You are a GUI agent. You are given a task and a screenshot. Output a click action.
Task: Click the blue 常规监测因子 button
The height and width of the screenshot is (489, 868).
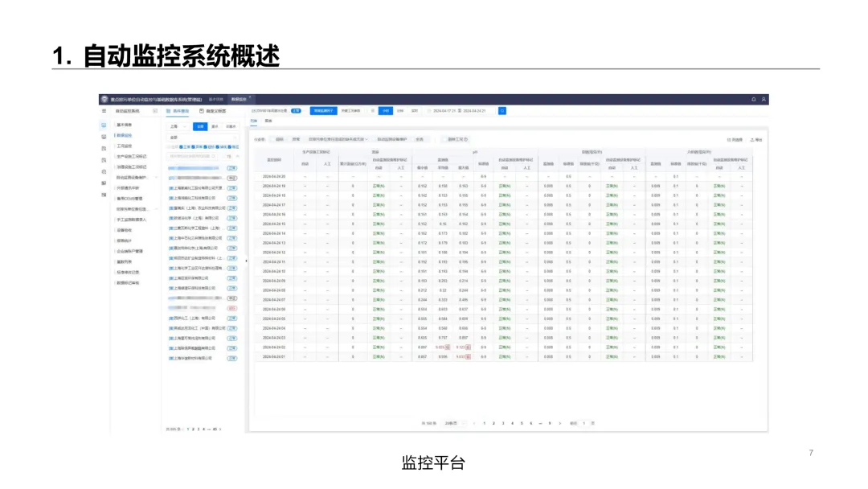click(323, 111)
